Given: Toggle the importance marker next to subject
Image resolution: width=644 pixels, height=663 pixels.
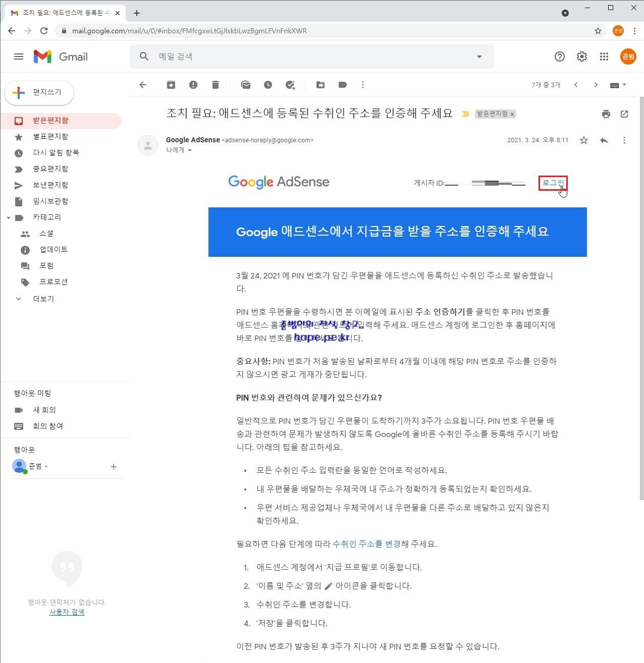Looking at the screenshot, I should (x=466, y=114).
